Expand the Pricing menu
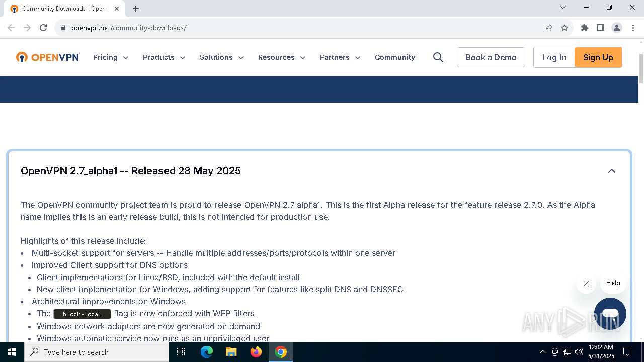This screenshot has height=362, width=644. point(111,57)
